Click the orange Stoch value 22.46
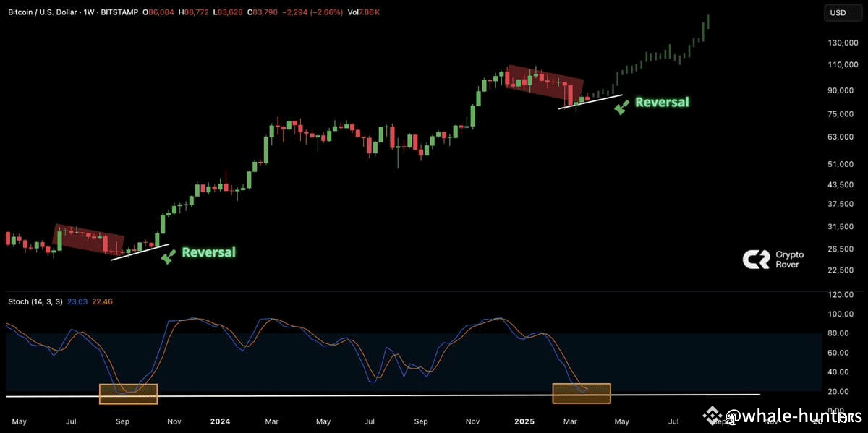 [x=101, y=301]
